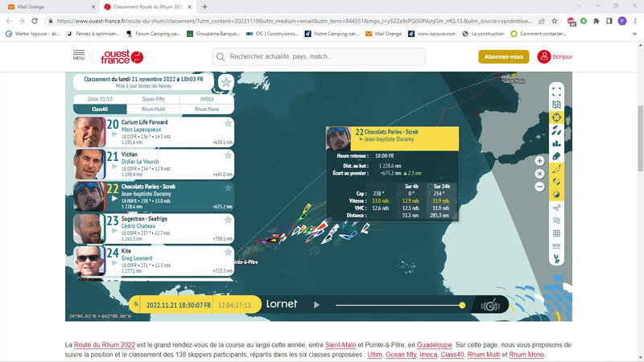Toggle the boat trails icon
Screen dimensions: 644x362
point(556,182)
